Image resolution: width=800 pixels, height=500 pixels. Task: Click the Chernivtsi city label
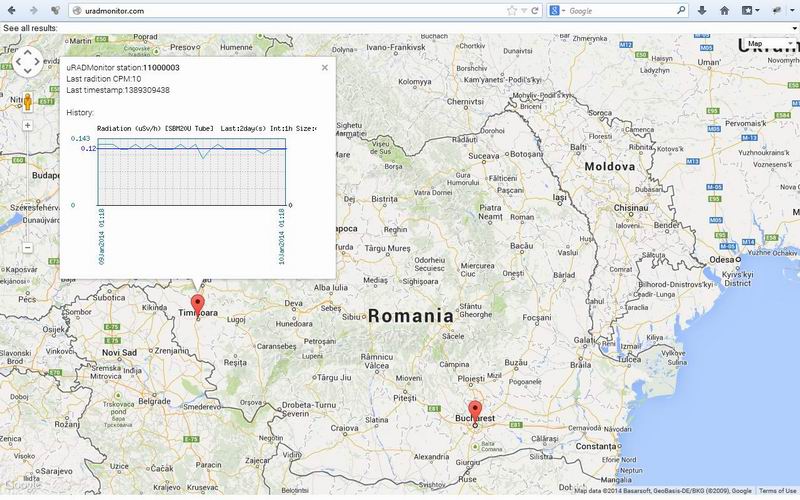point(465,102)
